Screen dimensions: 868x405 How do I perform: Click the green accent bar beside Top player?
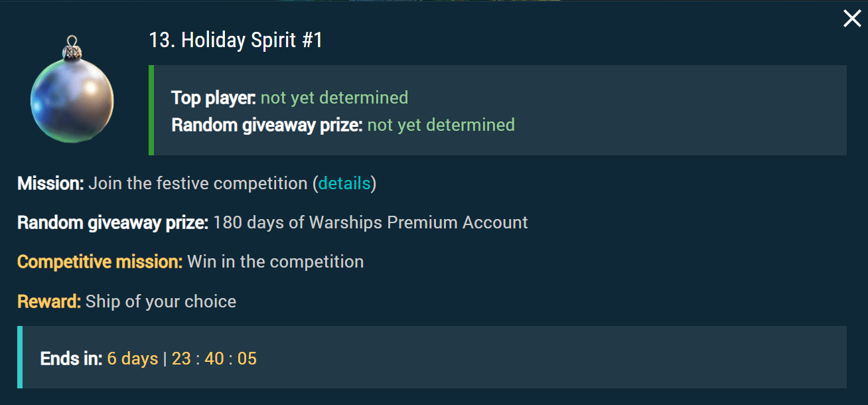151,110
